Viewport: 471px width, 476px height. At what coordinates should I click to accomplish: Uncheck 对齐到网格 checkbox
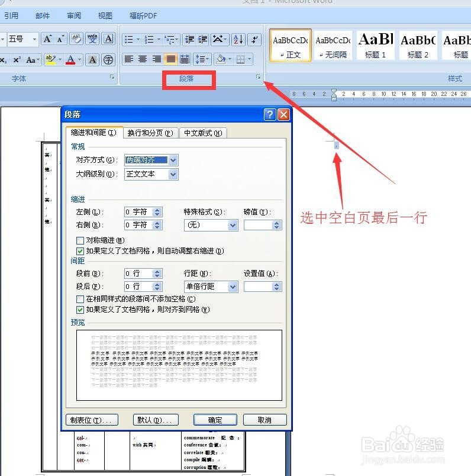tap(80, 310)
